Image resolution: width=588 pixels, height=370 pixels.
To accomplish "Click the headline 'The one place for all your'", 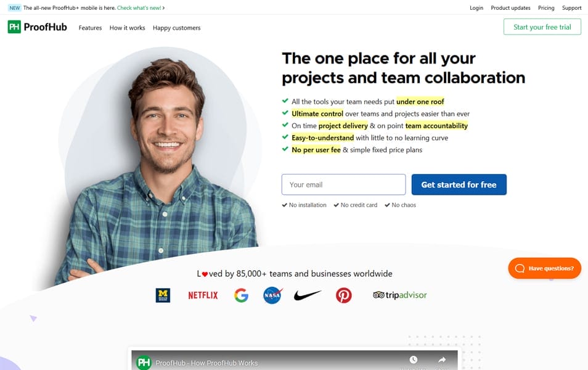I will [x=379, y=59].
